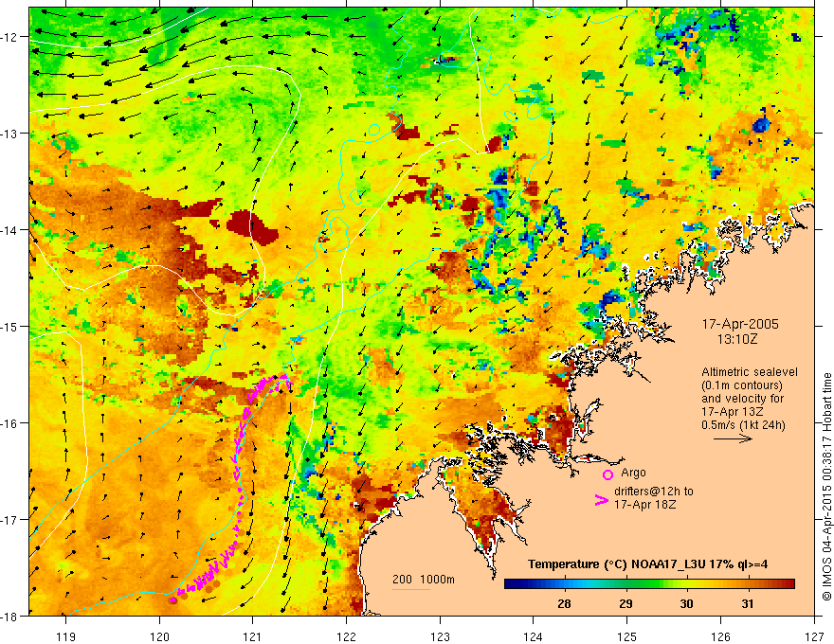Click the '124' longitude axis label
834x644 pixels.
(534, 637)
